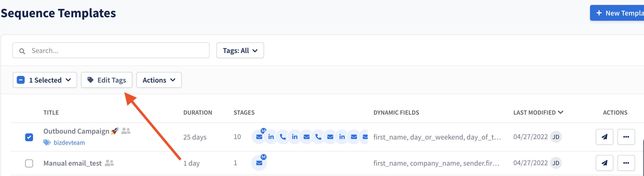The height and width of the screenshot is (176, 644).
Task: Click the second LinkedIn stage icon in Outbound Campaign
Action: tap(295, 137)
